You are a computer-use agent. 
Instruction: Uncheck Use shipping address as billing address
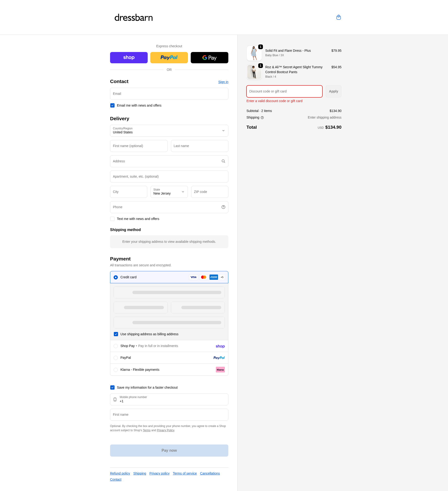(x=116, y=334)
